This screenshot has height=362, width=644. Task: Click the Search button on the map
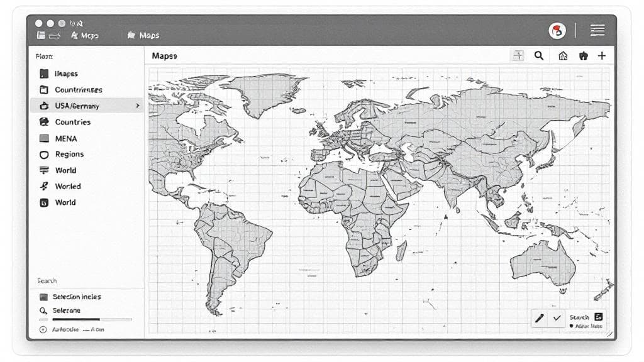[582, 317]
